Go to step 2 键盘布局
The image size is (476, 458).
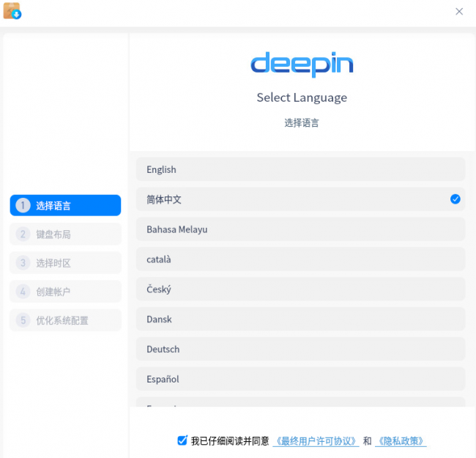[x=65, y=234]
